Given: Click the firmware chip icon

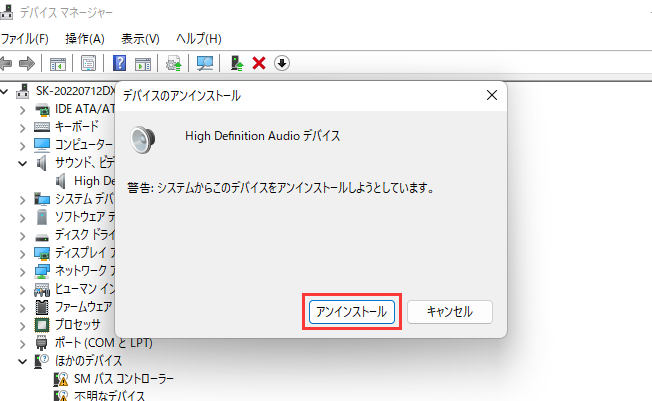Looking at the screenshot, I should tap(42, 307).
